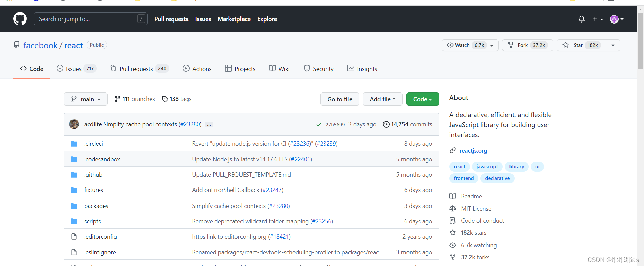The image size is (644, 266).
Task: Open the green Code dropdown button
Action: [x=423, y=99]
